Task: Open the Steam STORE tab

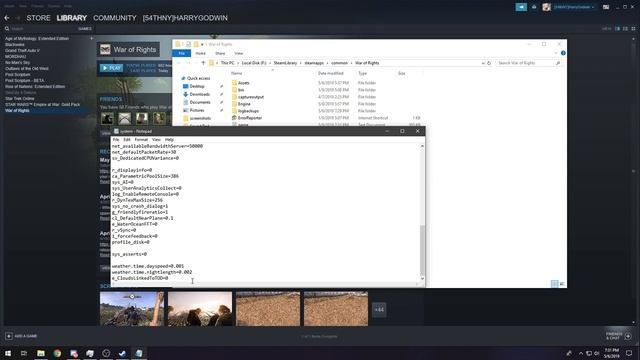Action: pos(38,18)
